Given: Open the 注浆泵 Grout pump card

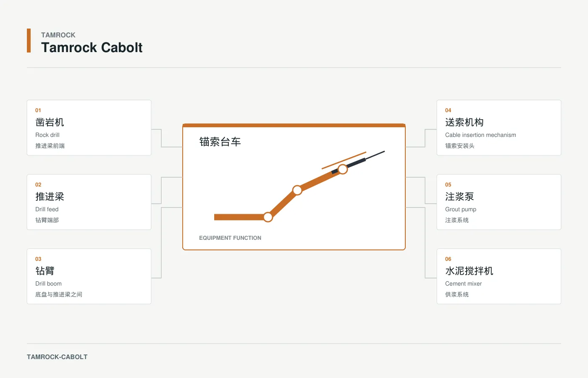Looking at the screenshot, I should click(x=499, y=202).
